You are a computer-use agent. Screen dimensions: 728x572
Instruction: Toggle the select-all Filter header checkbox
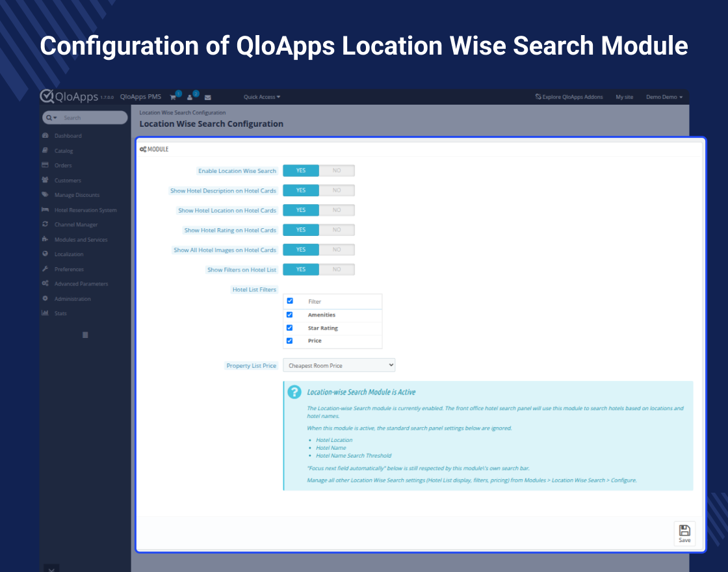click(x=290, y=301)
